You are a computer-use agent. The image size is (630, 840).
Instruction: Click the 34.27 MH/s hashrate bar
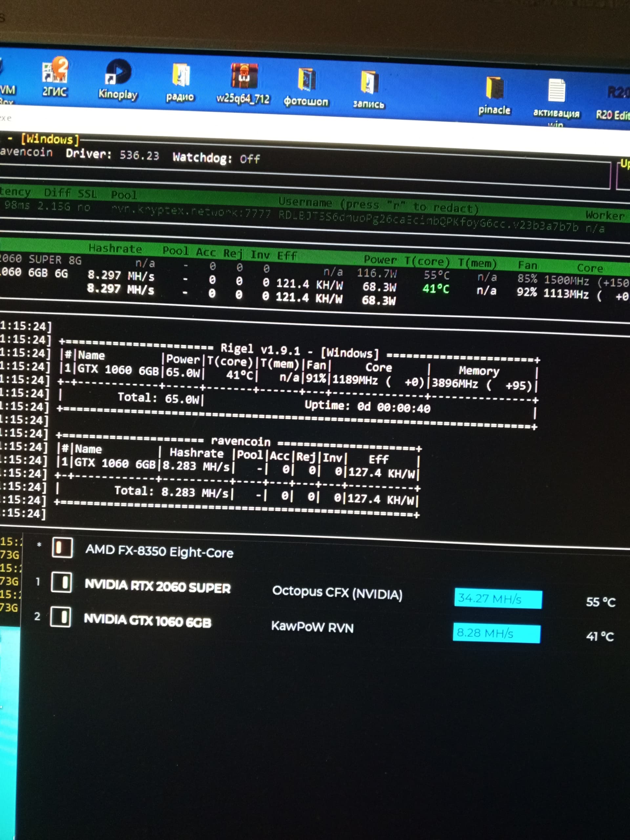498,599
